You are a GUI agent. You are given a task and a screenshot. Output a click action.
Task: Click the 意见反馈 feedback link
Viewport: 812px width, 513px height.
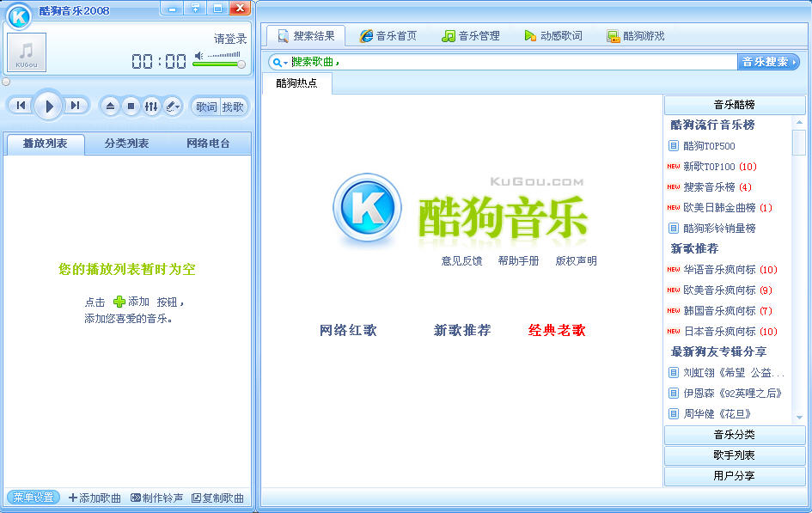tap(461, 261)
